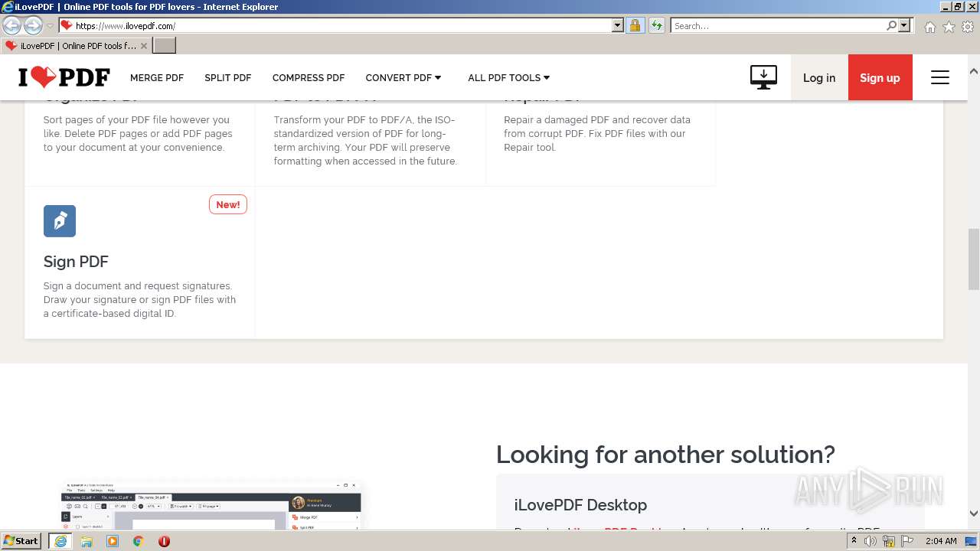Viewport: 980px width, 551px height.
Task: Click the red Sign up button
Action: [x=880, y=77]
